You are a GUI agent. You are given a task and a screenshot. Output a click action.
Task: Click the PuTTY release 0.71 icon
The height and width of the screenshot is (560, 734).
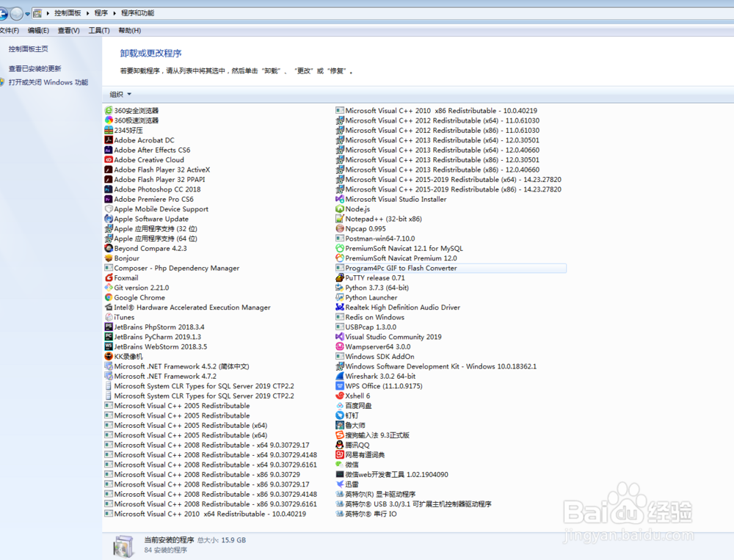[340, 277]
